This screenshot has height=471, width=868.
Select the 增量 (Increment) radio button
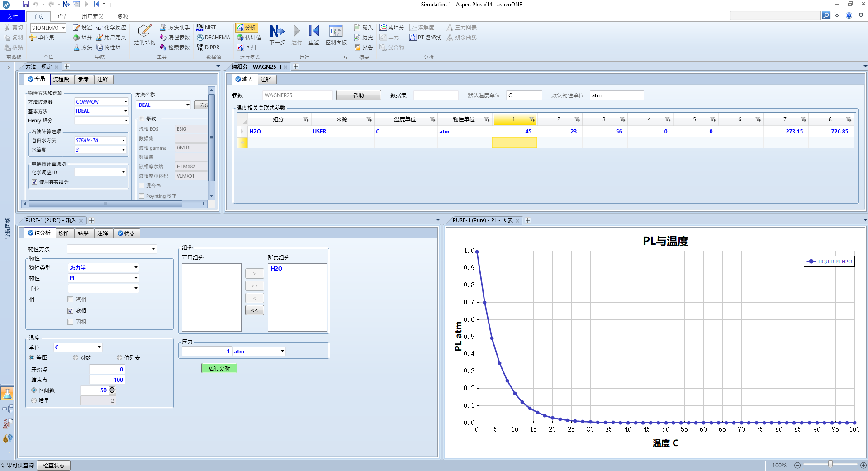point(34,400)
